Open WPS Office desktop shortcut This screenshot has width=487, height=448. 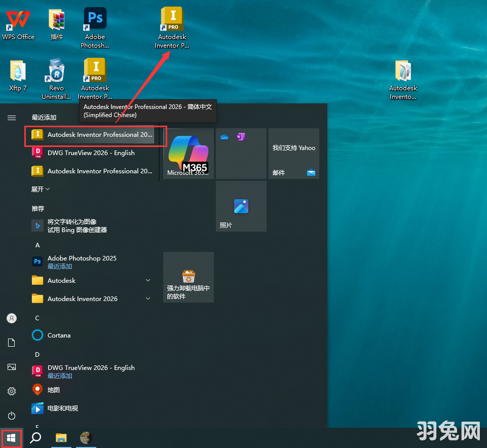(18, 23)
